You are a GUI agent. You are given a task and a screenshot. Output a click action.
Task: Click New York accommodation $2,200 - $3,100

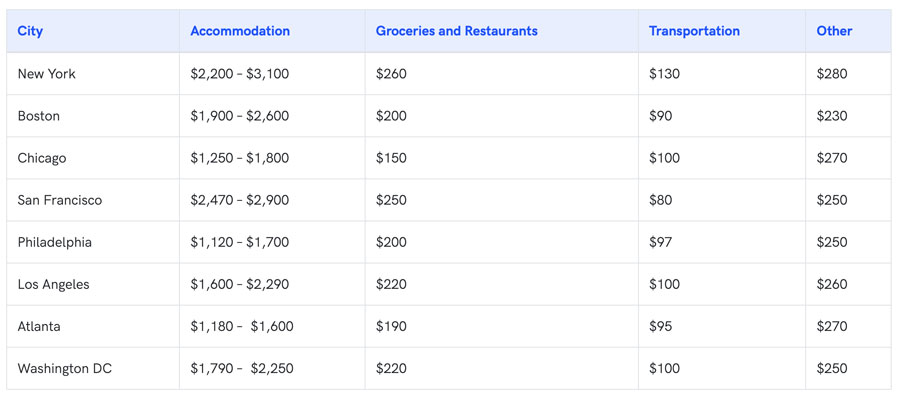click(240, 74)
